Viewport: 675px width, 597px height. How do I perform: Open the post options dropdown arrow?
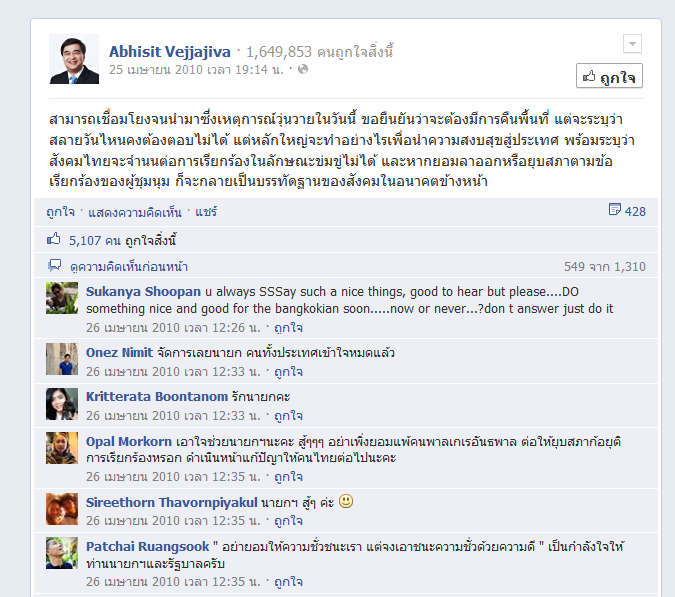pos(632,43)
